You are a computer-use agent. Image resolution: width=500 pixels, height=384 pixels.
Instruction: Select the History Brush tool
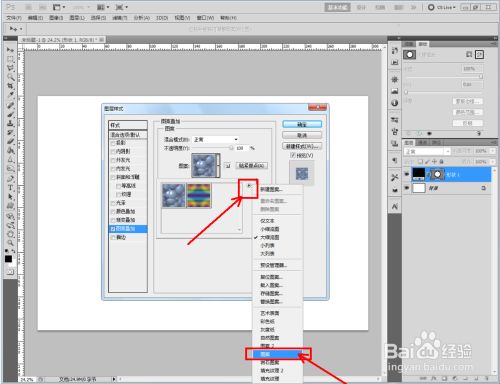pos(10,132)
